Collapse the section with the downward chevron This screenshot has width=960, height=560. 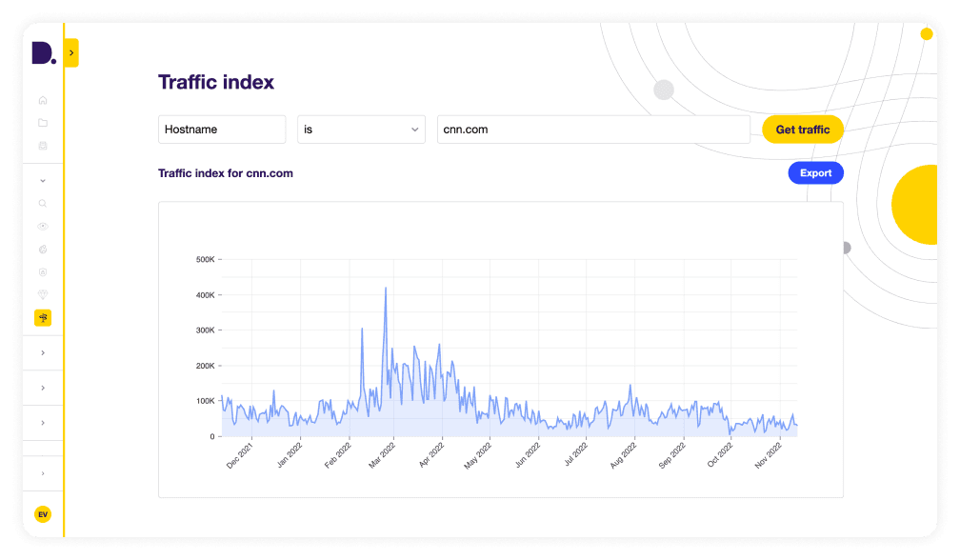[x=43, y=180]
